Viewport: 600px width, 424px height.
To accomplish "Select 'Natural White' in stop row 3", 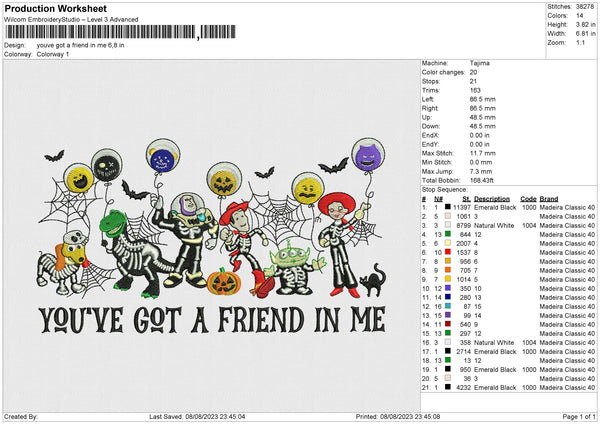I will point(494,225).
